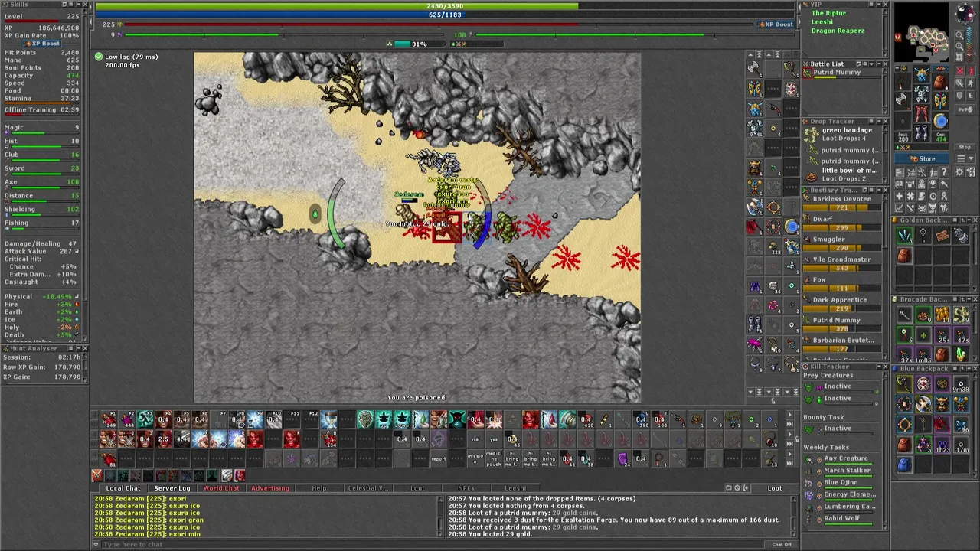The image size is (980, 551).
Task: Click the hourglass action bar slot
Action: coord(328,419)
